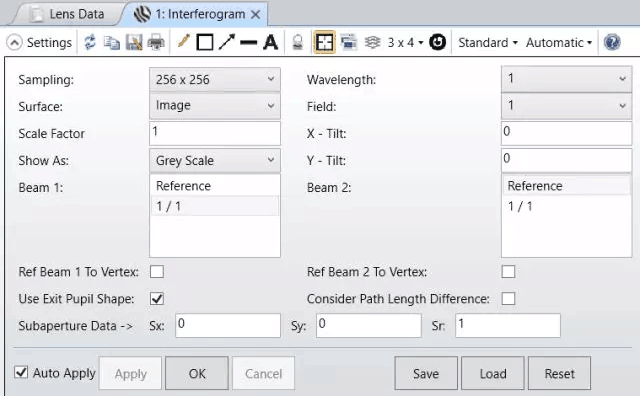Viewport: 640px width, 396px height.
Task: Close the Interferogram tab
Action: point(256,15)
